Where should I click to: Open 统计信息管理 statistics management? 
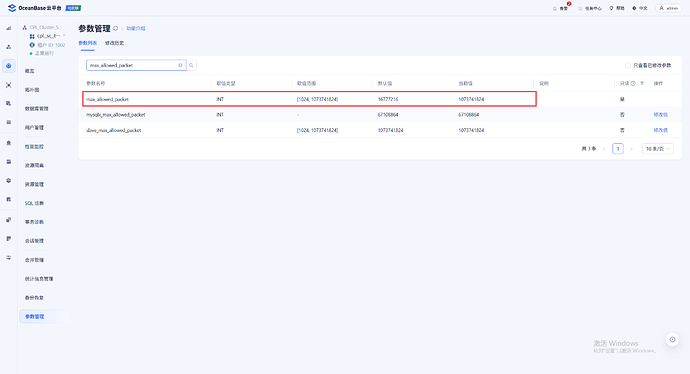tap(39, 279)
